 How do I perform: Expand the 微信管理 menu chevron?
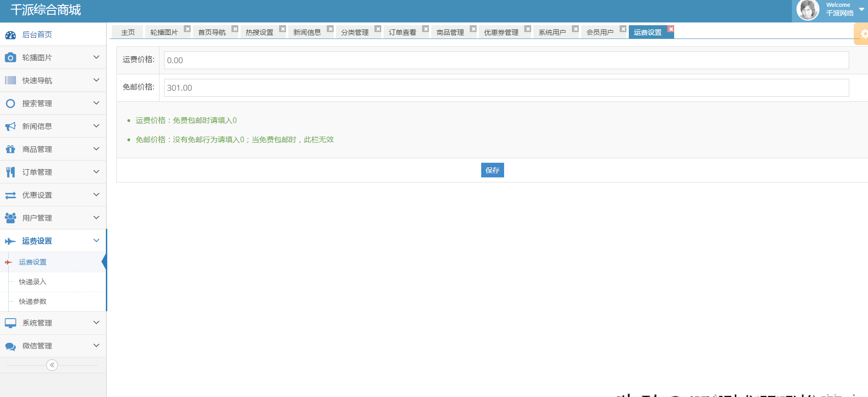tap(96, 346)
